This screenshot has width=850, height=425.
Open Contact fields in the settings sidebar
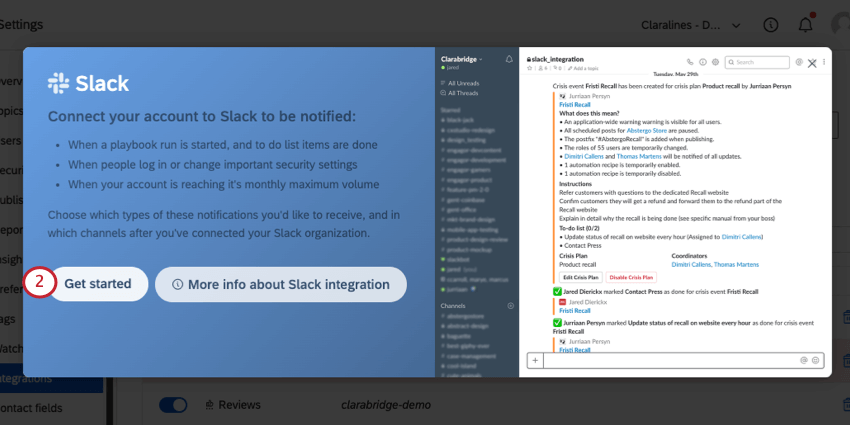click(x=31, y=408)
